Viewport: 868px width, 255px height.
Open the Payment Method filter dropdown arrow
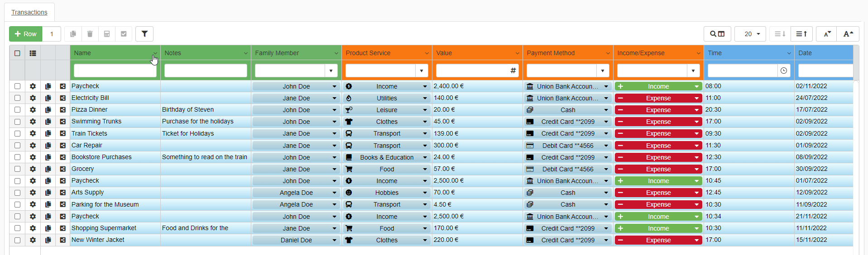click(602, 71)
